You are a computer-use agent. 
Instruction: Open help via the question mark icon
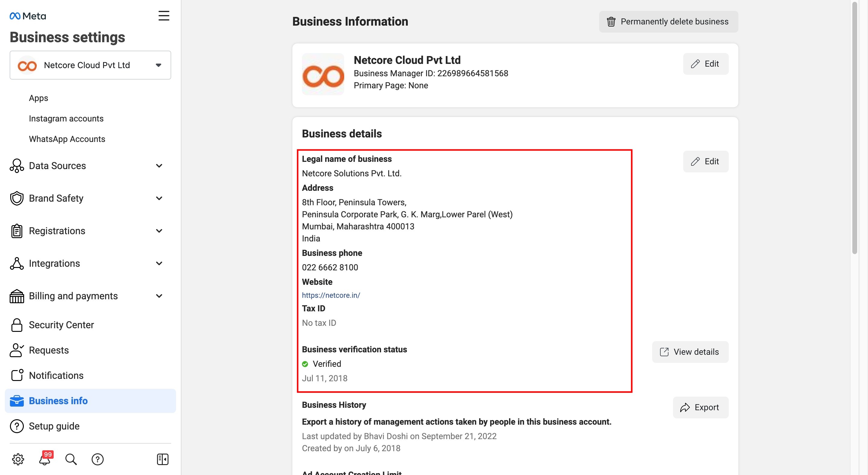click(x=97, y=459)
